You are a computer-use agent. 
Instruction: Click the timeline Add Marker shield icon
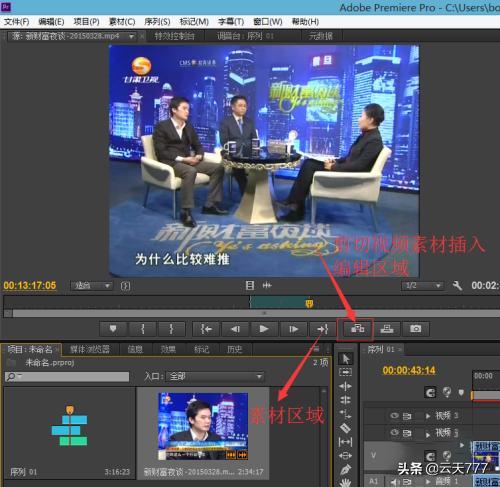(461, 392)
